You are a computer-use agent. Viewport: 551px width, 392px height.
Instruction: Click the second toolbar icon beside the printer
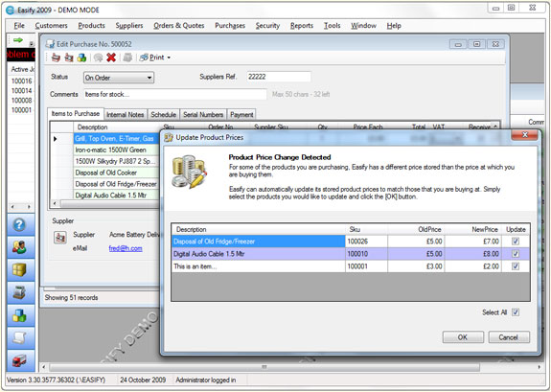click(x=69, y=58)
